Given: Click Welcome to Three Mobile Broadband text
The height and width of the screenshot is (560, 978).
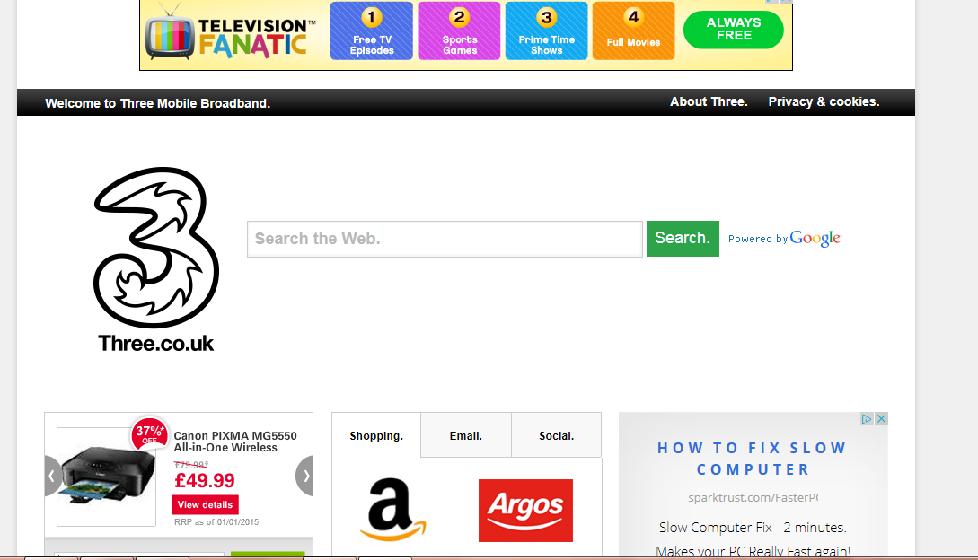Looking at the screenshot, I should 157,103.
